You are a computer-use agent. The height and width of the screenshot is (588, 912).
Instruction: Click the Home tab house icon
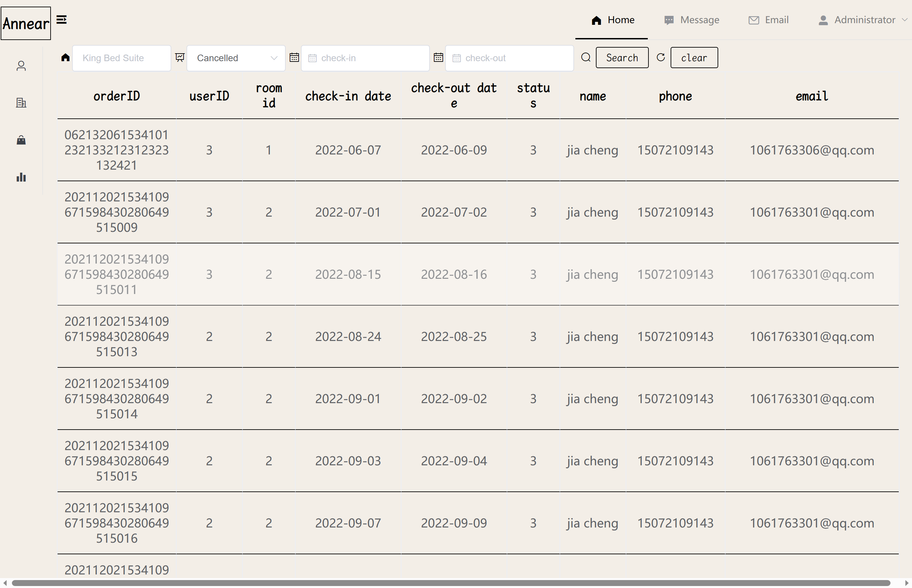coord(596,20)
